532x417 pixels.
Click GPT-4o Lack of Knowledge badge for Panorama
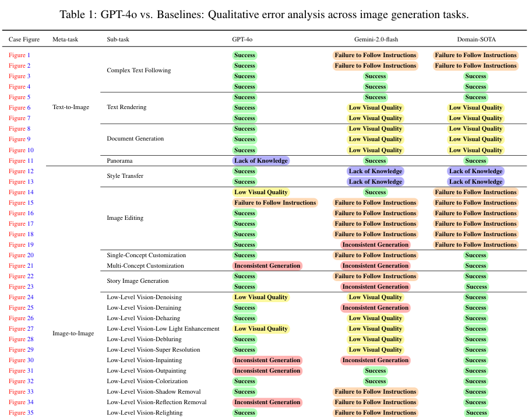(x=261, y=160)
